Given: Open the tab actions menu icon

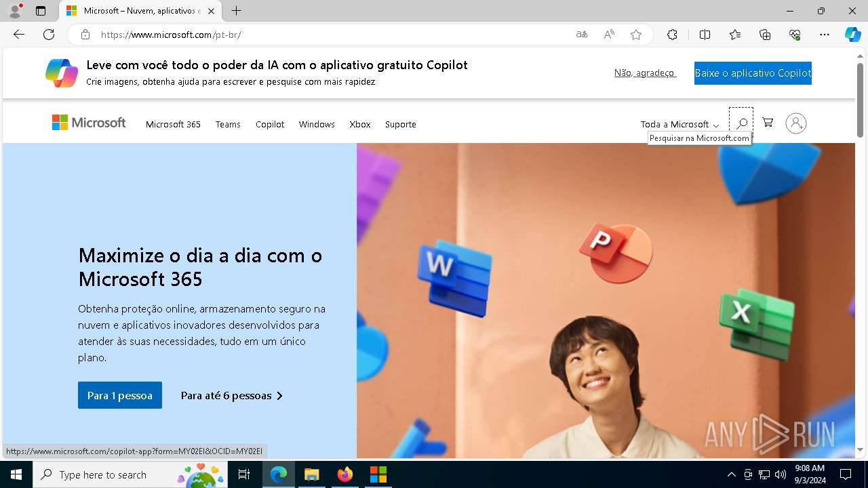Looking at the screenshot, I should pos(41,11).
